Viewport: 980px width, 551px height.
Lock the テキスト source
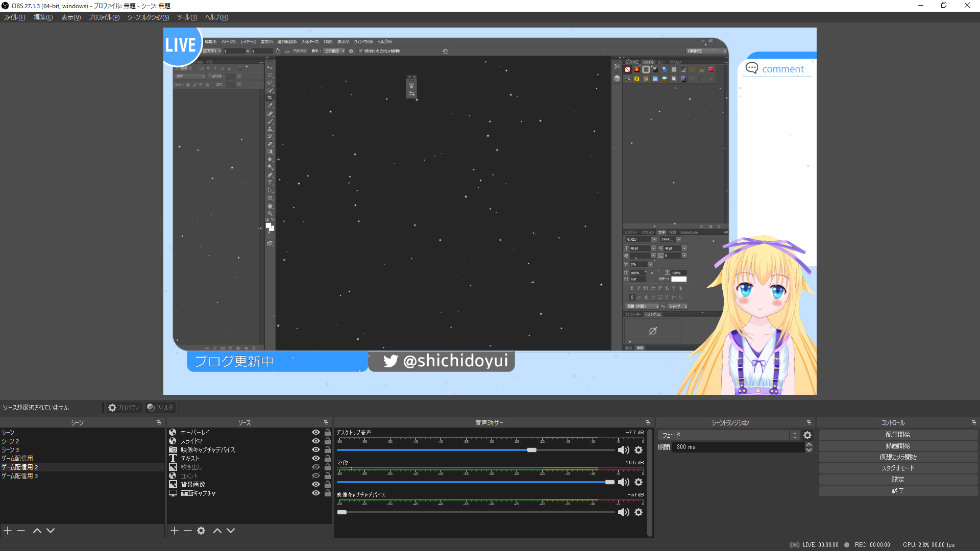(328, 458)
